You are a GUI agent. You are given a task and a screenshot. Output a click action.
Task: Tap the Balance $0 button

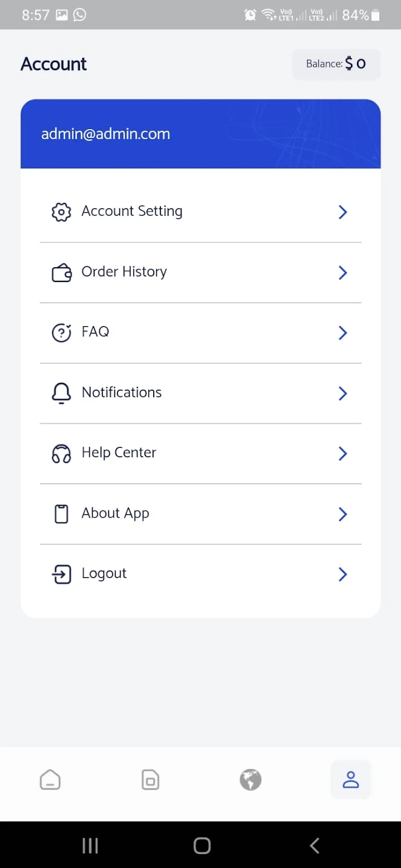click(336, 64)
